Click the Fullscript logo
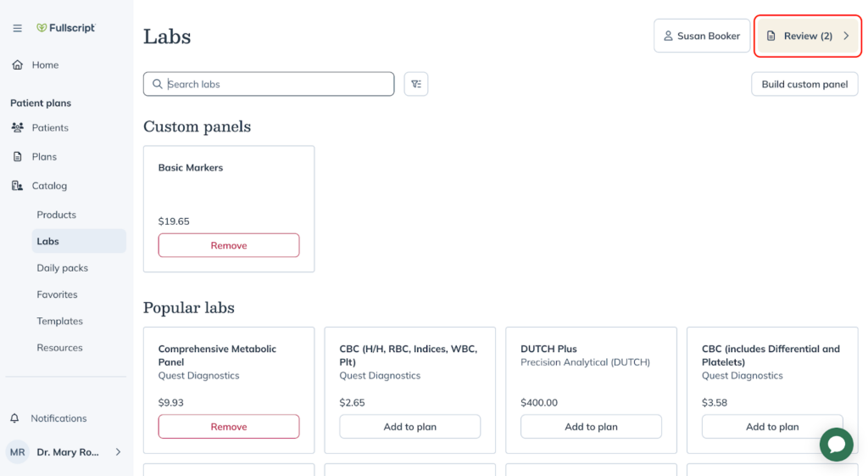The height and width of the screenshot is (476, 868). point(66,28)
